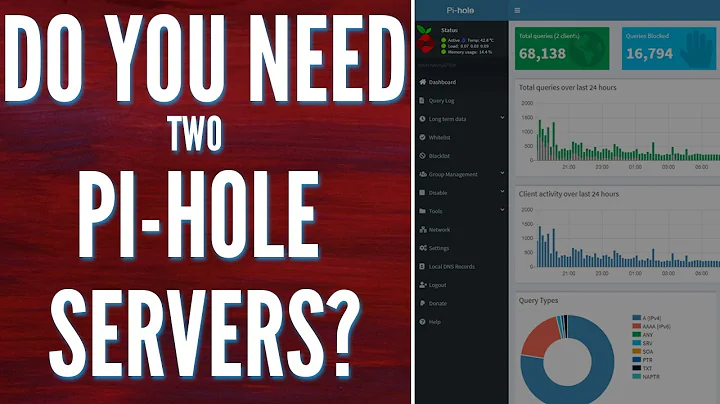Click the Pi-hole title in header
This screenshot has height=404, width=720.
[460, 10]
